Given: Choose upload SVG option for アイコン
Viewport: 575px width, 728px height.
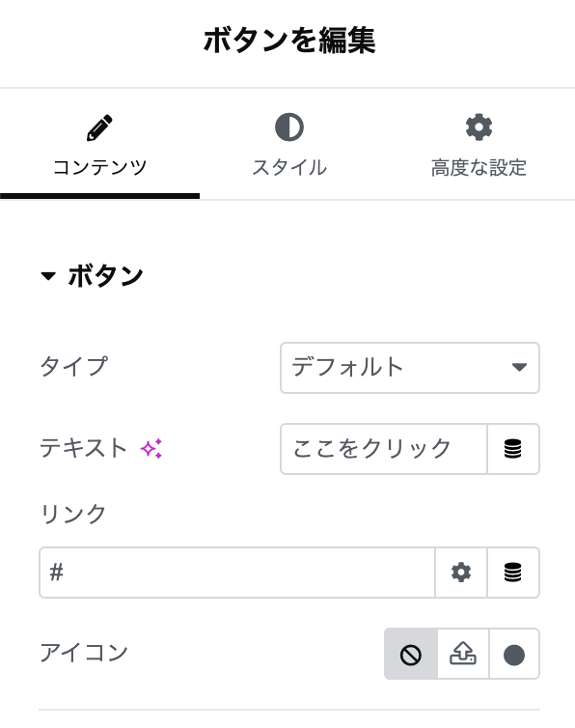Looking at the screenshot, I should (x=463, y=654).
